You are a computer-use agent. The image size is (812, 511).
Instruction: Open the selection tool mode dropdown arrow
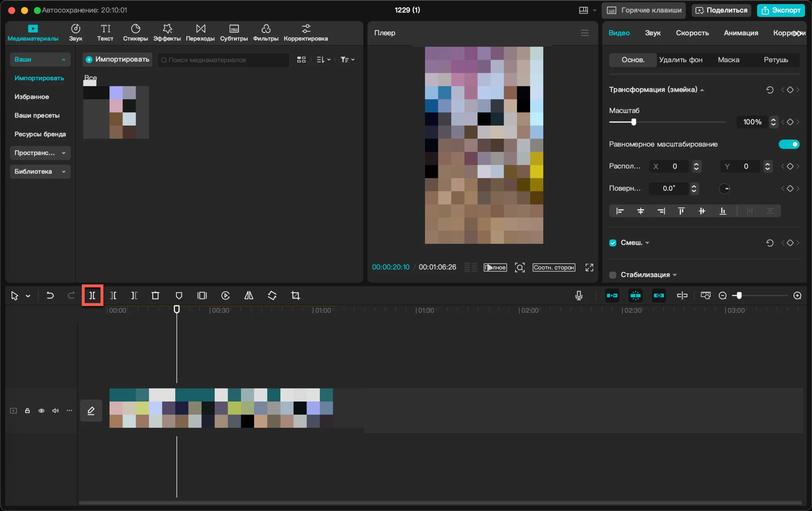[x=28, y=296]
